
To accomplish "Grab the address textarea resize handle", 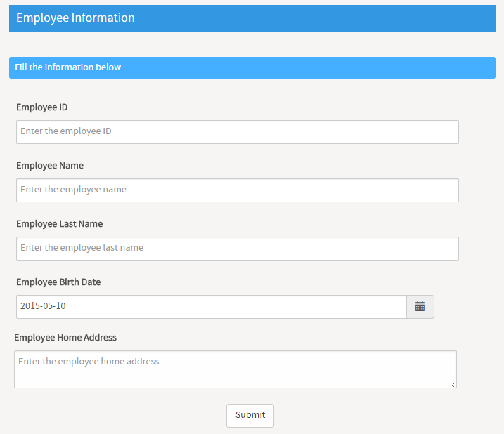I will pyautogui.click(x=453, y=384).
